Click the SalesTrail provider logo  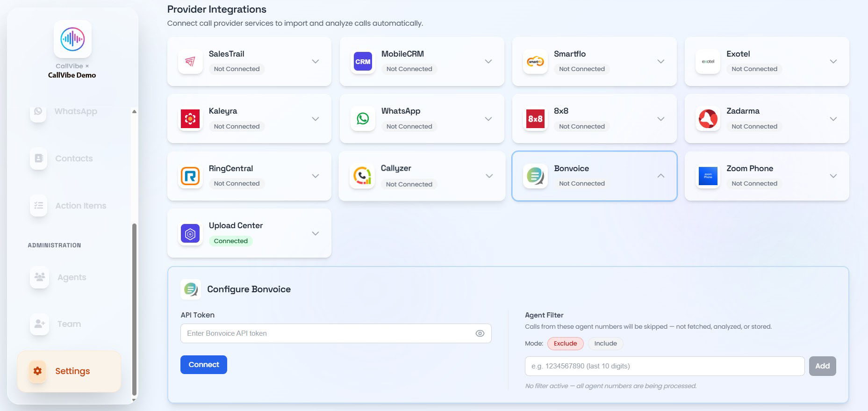(190, 61)
